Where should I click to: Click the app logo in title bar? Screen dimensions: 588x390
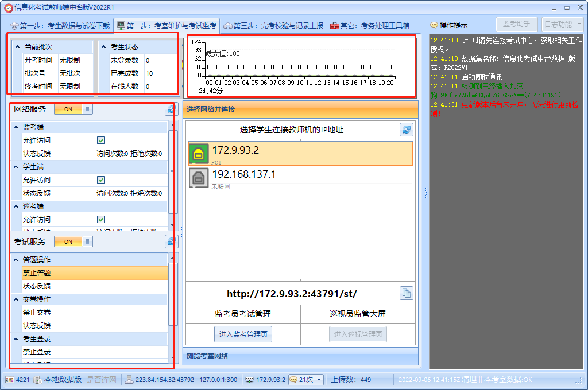(8, 7)
